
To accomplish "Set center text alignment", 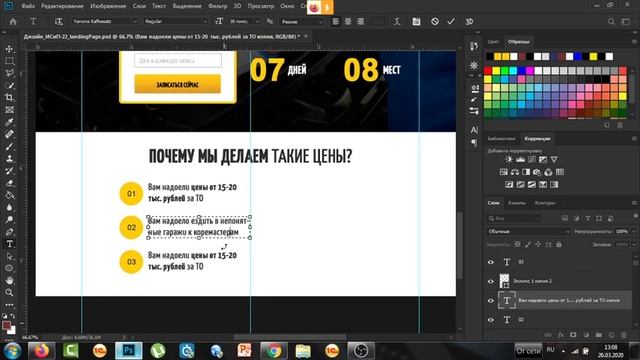I will tap(348, 22).
